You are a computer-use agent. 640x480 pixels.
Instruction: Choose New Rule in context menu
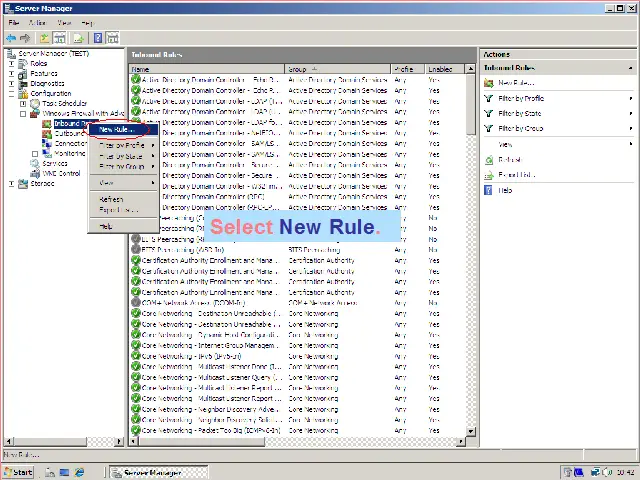(122, 130)
